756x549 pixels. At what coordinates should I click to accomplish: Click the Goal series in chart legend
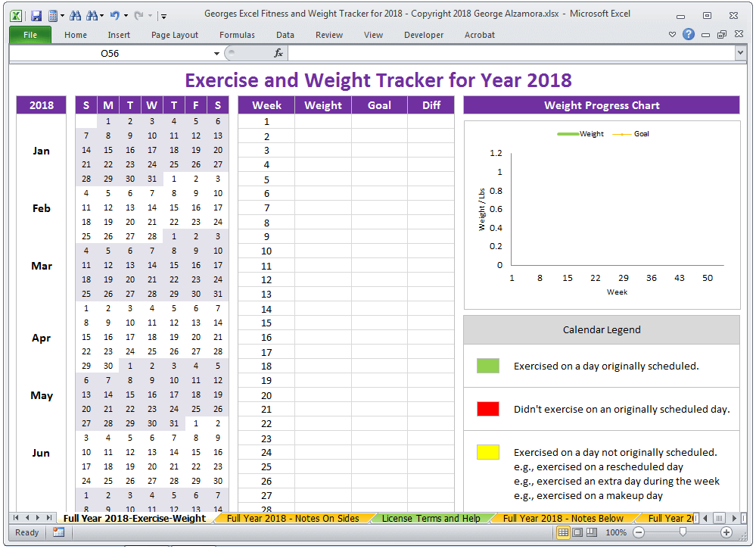[x=630, y=134]
